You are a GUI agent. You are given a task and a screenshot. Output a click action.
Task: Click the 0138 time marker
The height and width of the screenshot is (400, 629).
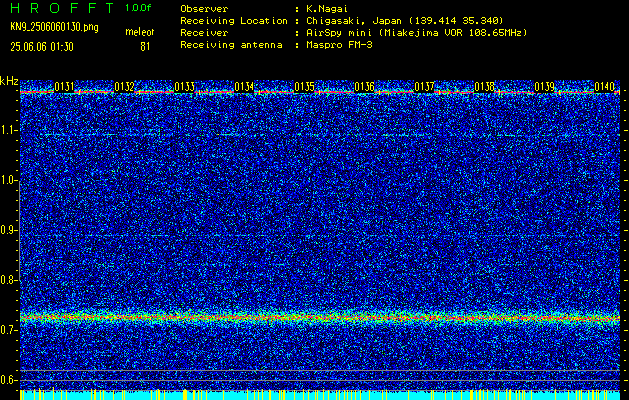[x=484, y=87]
